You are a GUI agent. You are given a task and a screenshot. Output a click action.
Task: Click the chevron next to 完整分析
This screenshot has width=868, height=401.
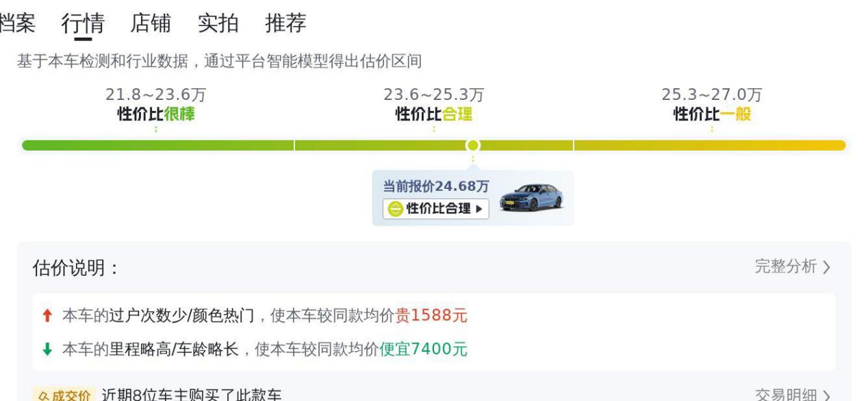[826, 268]
